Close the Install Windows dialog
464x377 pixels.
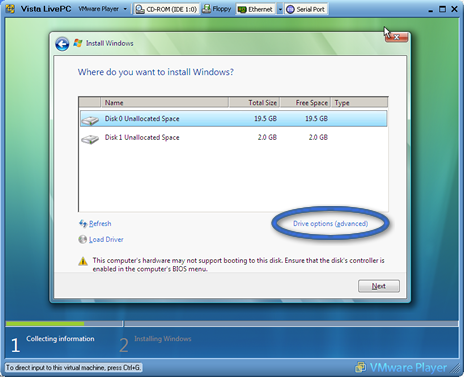pos(396,37)
